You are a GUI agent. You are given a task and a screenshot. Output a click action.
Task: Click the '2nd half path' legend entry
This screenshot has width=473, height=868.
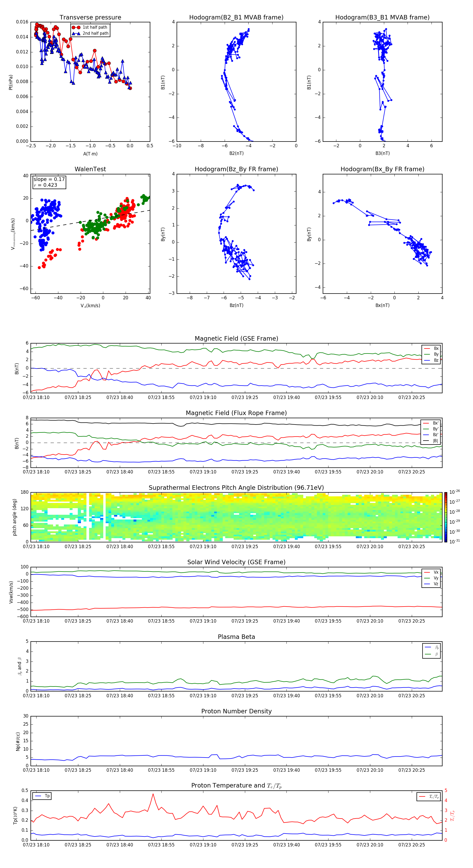(96, 33)
